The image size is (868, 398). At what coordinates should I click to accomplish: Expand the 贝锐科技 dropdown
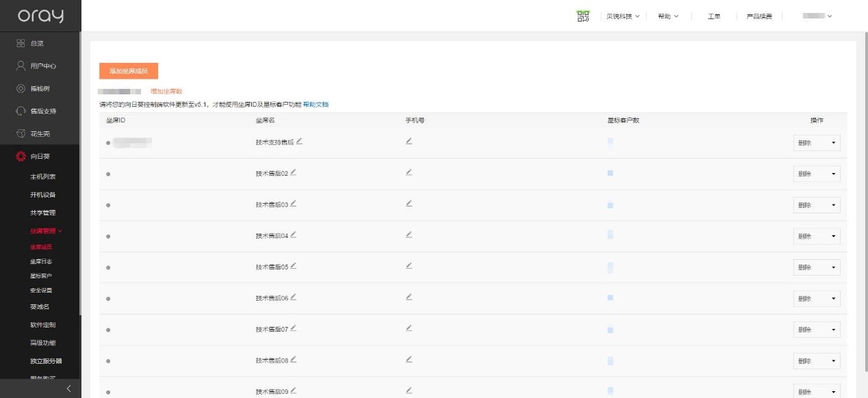point(623,16)
